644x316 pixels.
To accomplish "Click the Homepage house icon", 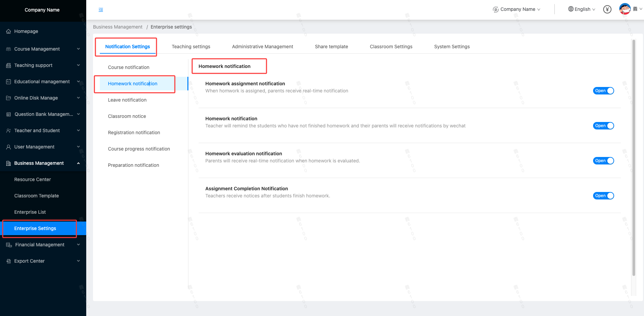I will [x=8, y=32].
